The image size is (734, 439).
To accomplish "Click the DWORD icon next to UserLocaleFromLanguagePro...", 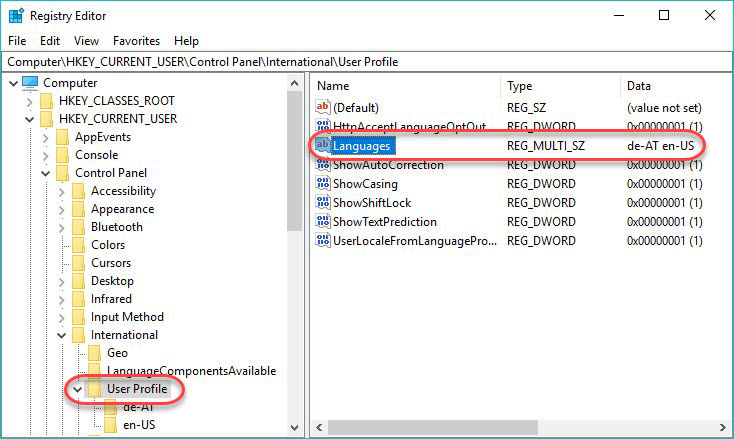I will 323,241.
